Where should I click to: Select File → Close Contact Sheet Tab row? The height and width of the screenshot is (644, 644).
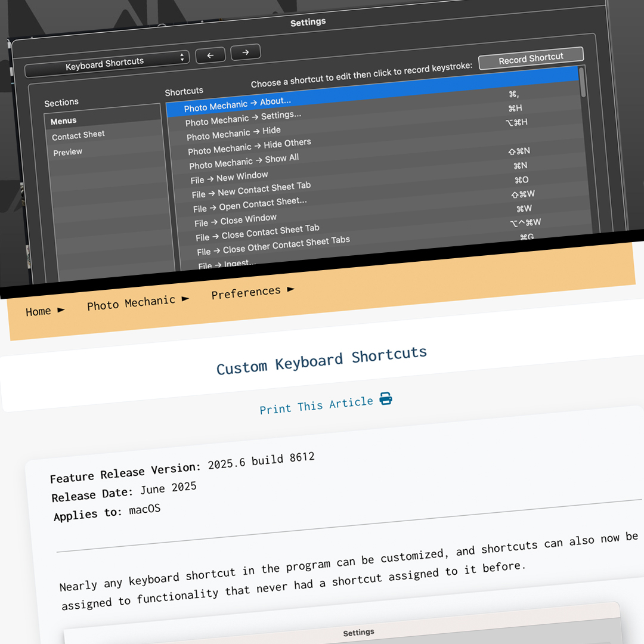[258, 233]
